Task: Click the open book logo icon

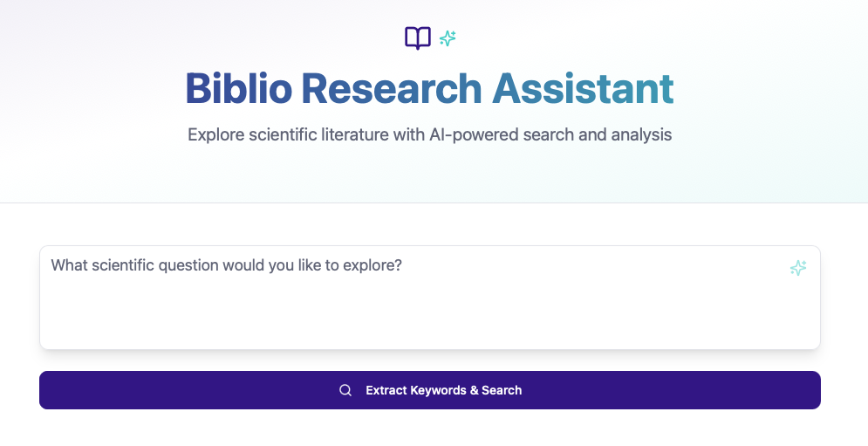Action: point(418,38)
